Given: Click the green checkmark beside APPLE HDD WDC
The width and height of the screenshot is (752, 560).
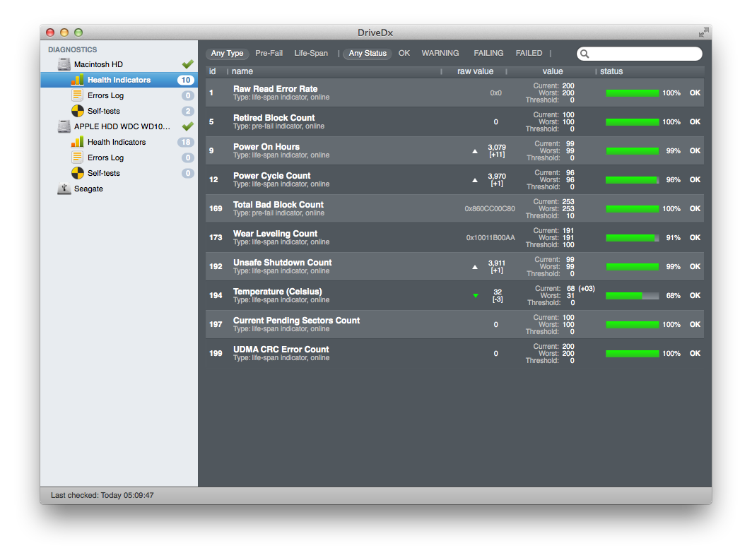Looking at the screenshot, I should tap(188, 126).
